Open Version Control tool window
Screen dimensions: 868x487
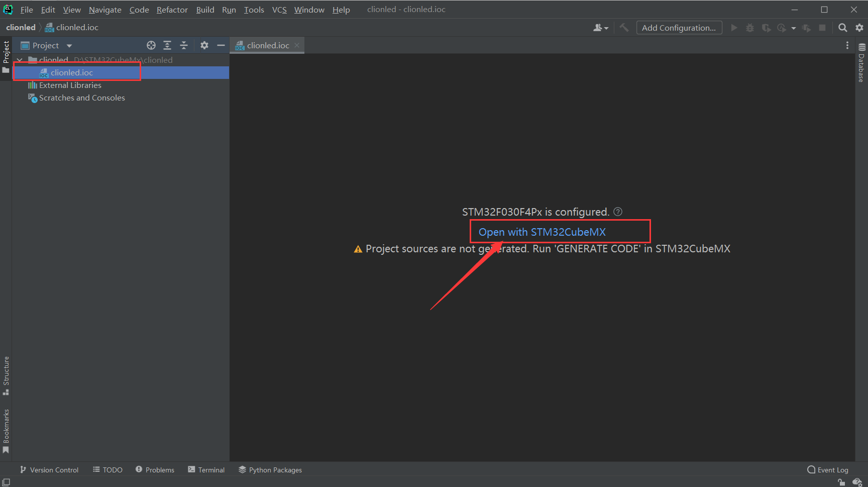click(49, 469)
